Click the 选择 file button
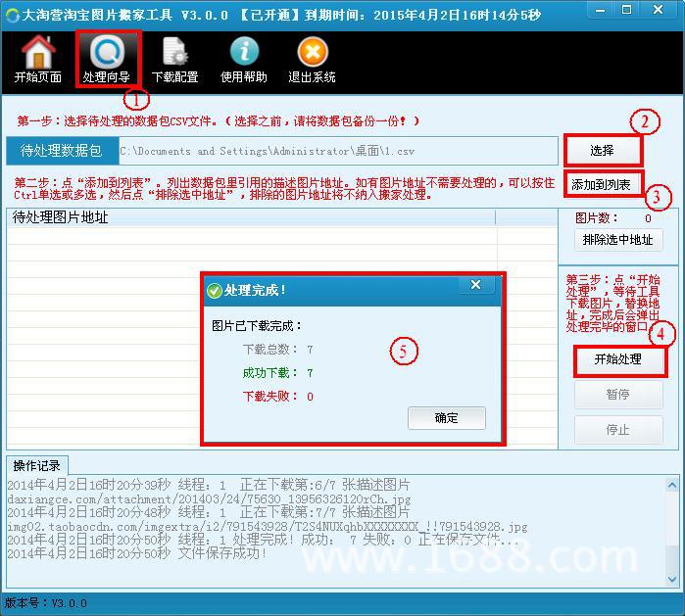Viewport: 685px width, 616px height. [x=602, y=151]
